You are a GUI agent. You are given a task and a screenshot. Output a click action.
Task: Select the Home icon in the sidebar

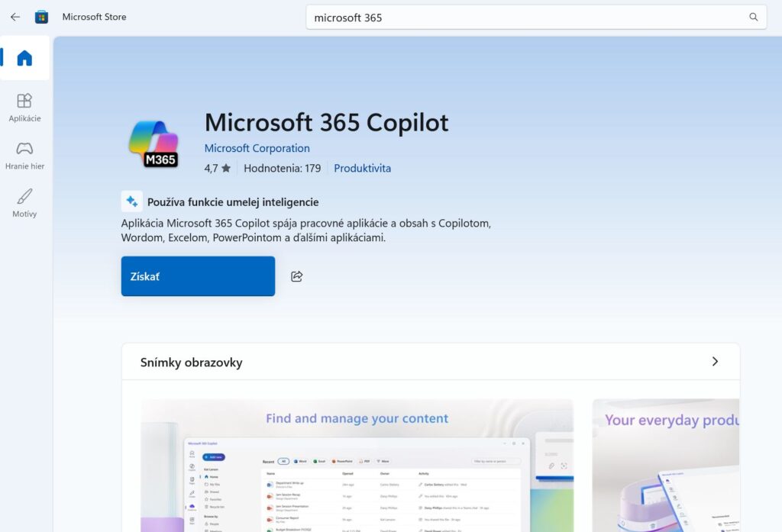point(25,58)
